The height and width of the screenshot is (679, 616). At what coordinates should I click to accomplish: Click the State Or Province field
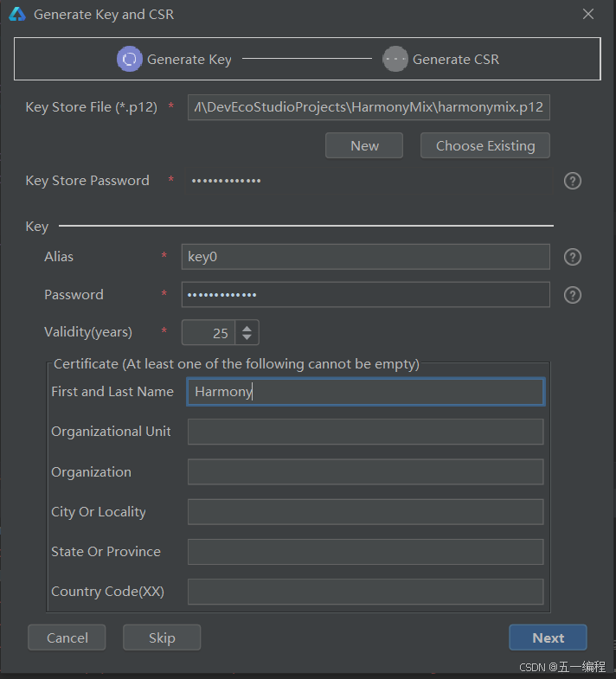coord(366,552)
